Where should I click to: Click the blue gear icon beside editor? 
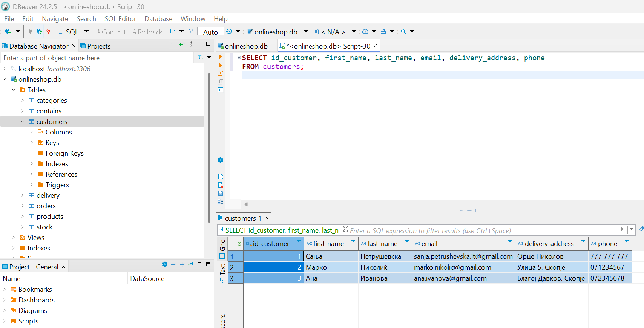pos(221,160)
